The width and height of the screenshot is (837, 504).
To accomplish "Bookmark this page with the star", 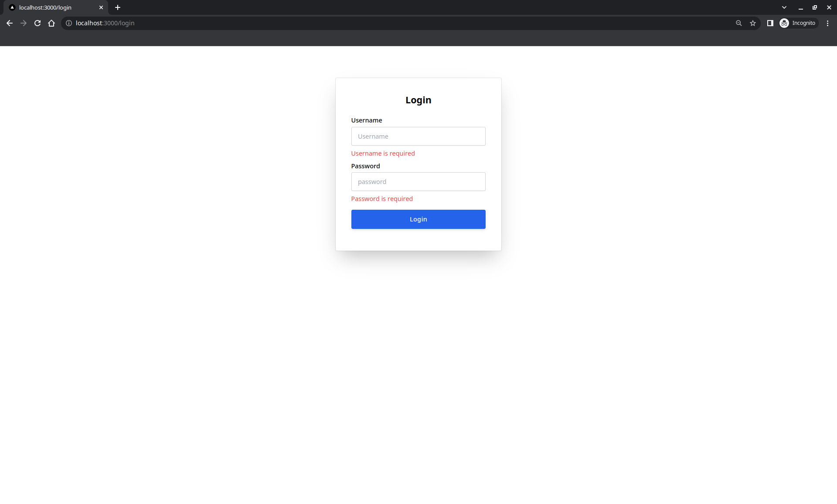I will [752, 23].
